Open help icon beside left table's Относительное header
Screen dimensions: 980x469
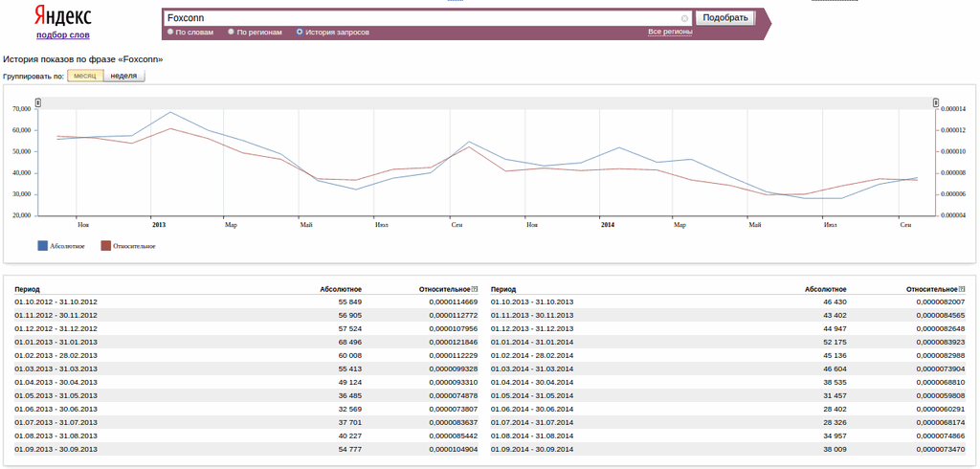475,289
